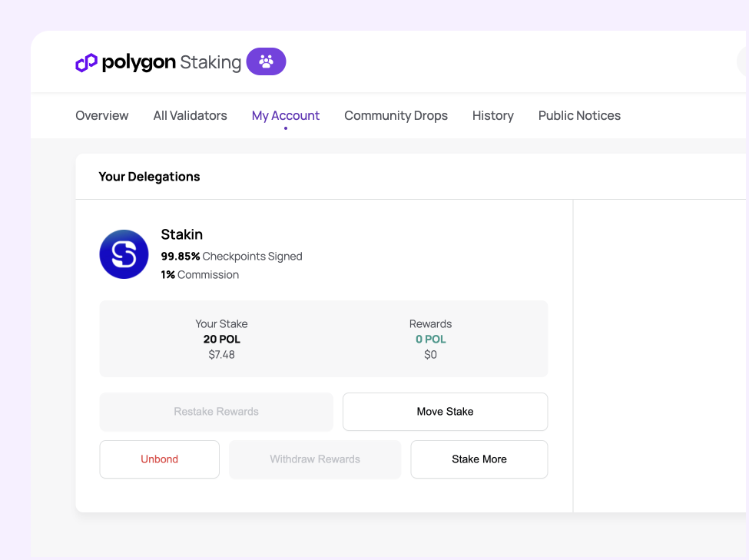Select the Stakin validator avatar icon
Screen dimensions: 749x560
point(124,254)
